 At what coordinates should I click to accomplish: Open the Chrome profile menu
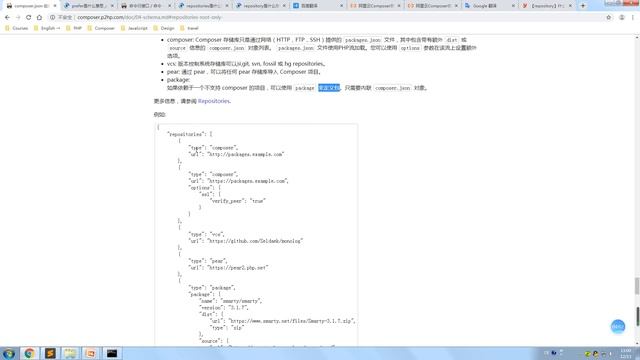(x=622, y=18)
